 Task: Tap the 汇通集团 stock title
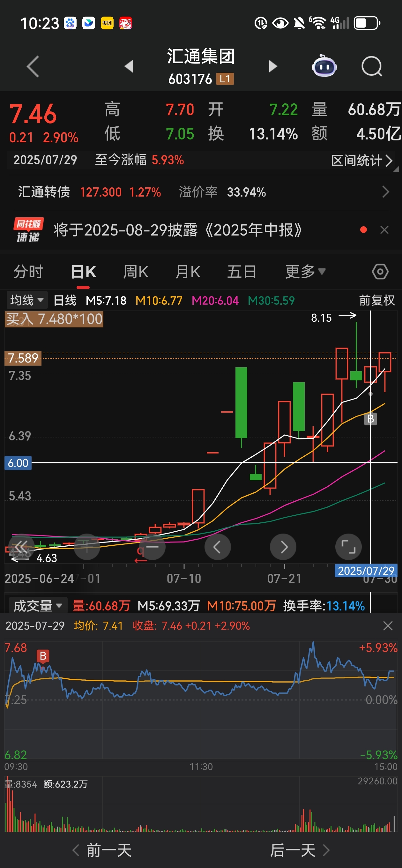pyautogui.click(x=201, y=56)
